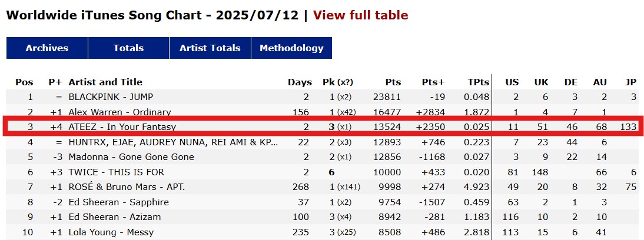The height and width of the screenshot is (240, 644).
Task: Click ATEEZ - In Your Fantasy title
Action: [122, 127]
